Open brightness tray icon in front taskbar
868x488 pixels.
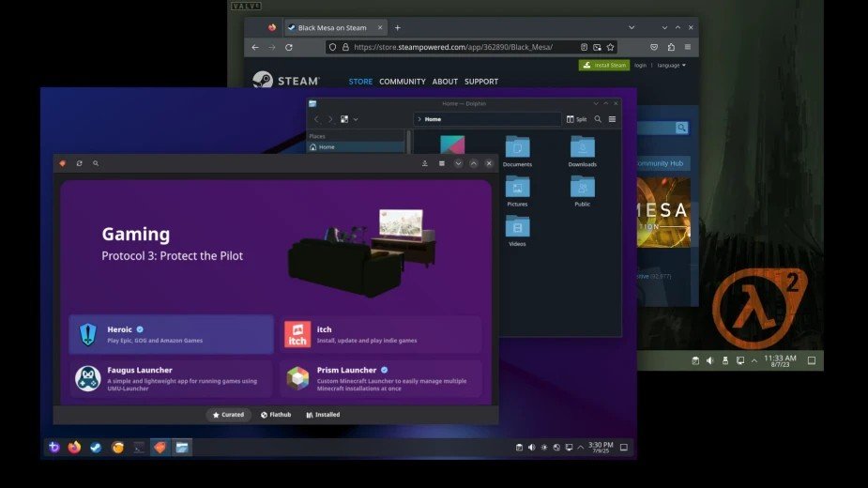(x=544, y=447)
